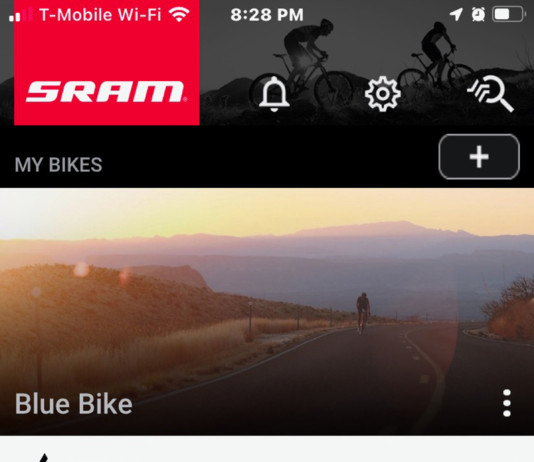The width and height of the screenshot is (534, 462).
Task: Tap the battery indicator in status bar
Action: (508, 15)
